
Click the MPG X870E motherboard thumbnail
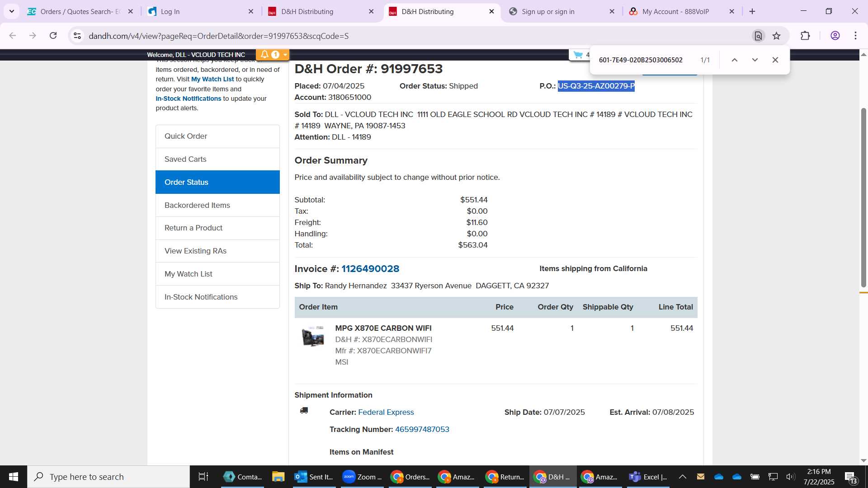coord(313,337)
